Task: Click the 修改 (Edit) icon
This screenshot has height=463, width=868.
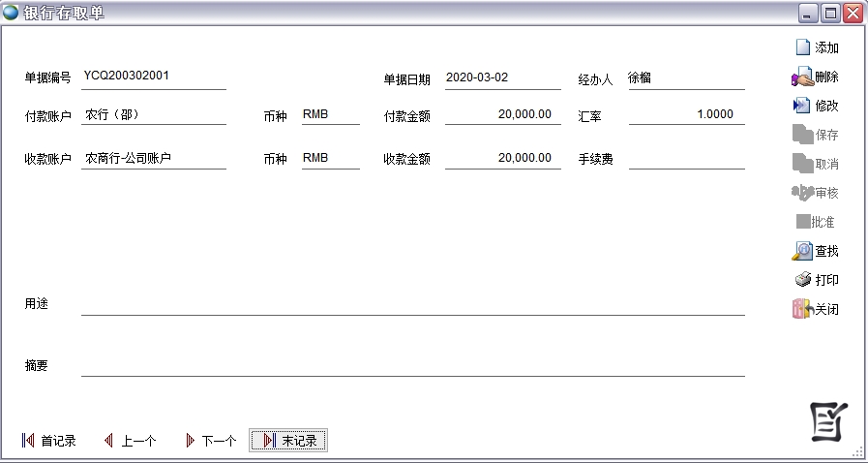Action: tap(802, 106)
